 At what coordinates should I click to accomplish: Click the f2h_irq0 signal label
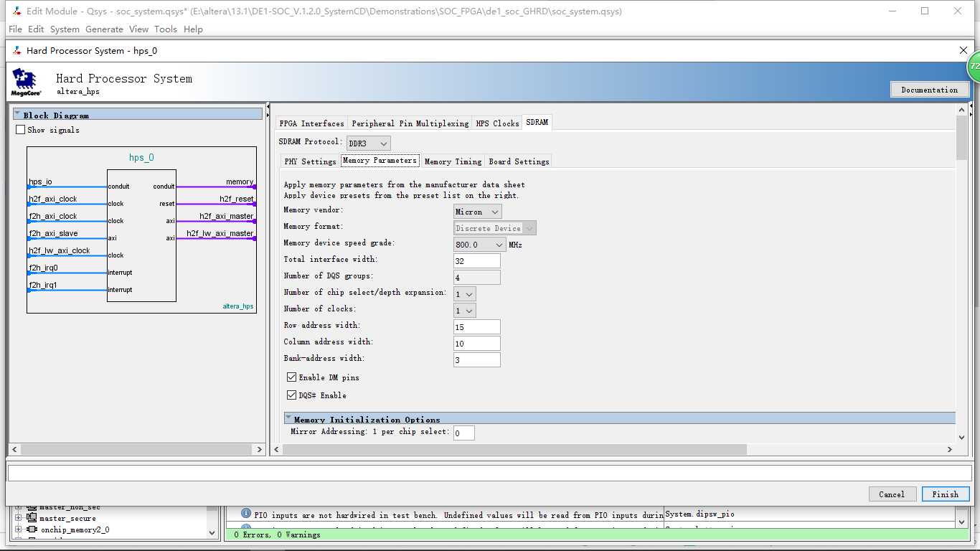[x=43, y=268]
